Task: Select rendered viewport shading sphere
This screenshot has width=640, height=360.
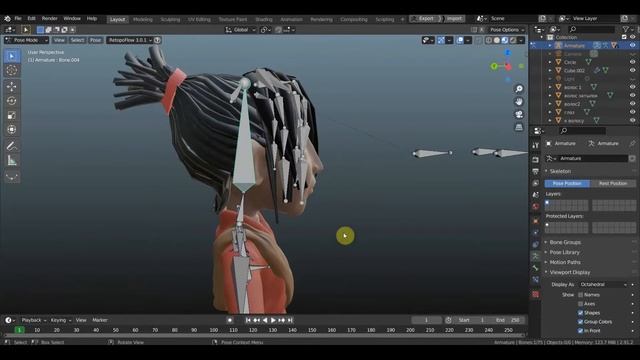Action: pyautogui.click(x=513, y=40)
